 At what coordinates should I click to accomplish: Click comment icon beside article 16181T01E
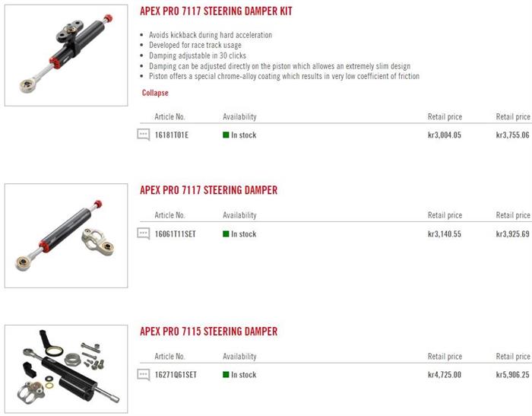(x=143, y=135)
